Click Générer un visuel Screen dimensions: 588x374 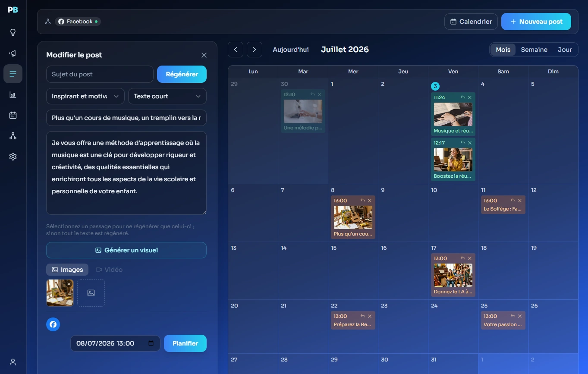126,250
